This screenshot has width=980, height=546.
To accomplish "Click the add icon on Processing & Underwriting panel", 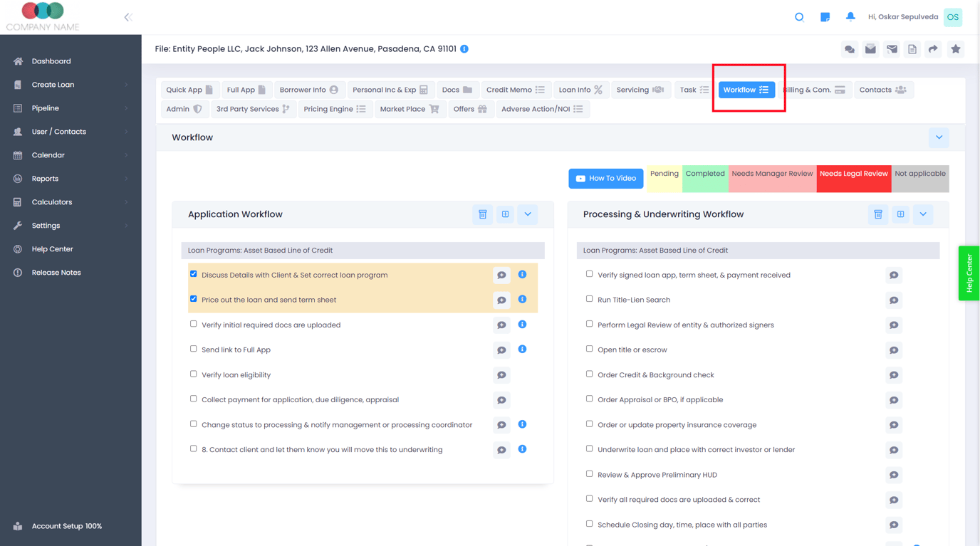I will 900,214.
